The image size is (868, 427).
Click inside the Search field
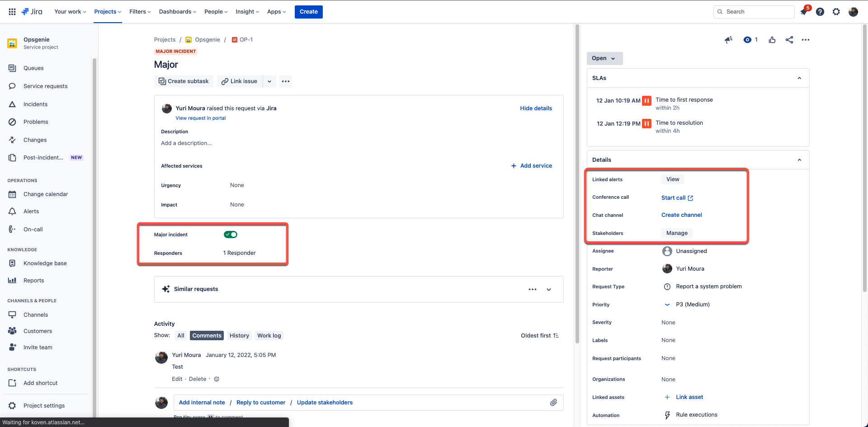[x=754, y=11]
